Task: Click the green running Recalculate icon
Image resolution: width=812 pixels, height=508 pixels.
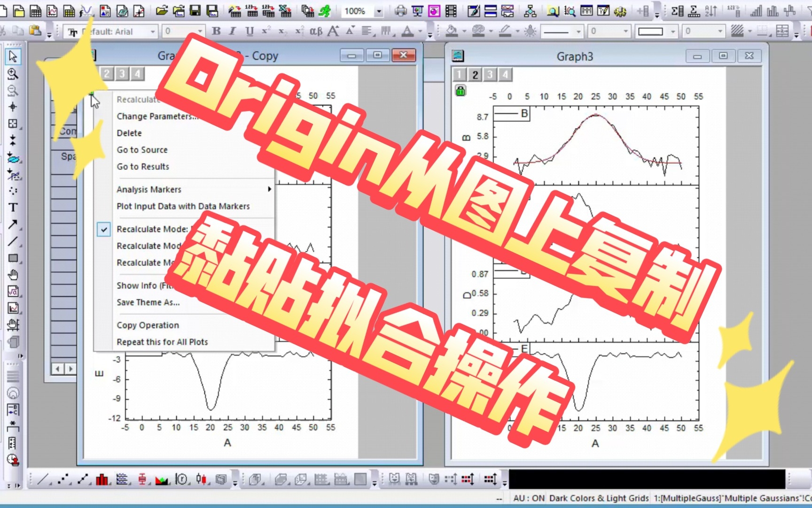Action: [324, 10]
